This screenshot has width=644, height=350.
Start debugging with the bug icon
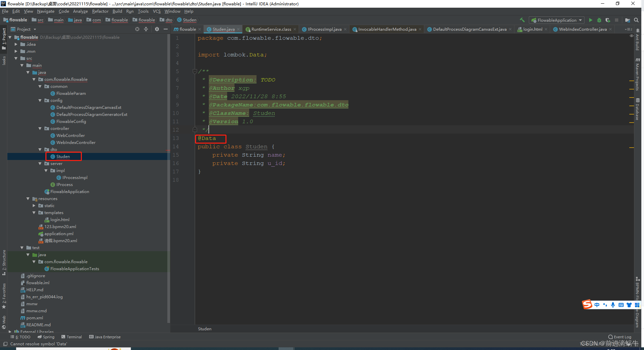click(x=599, y=20)
